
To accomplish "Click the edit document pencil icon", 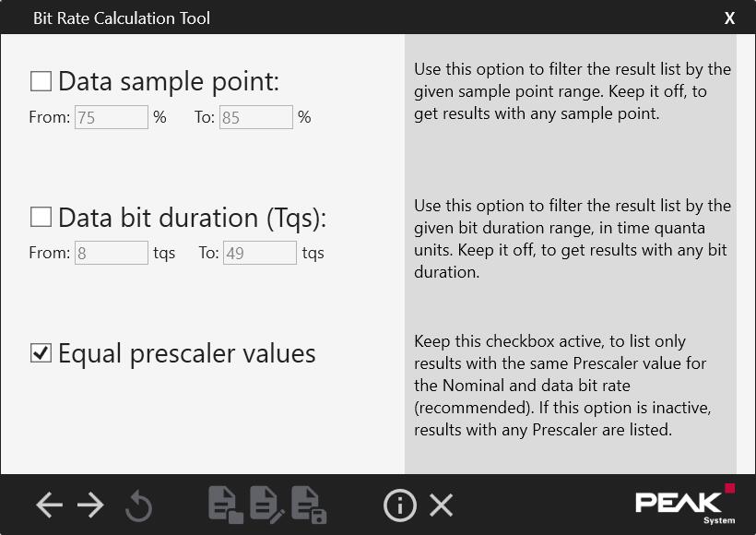I will point(267,505).
